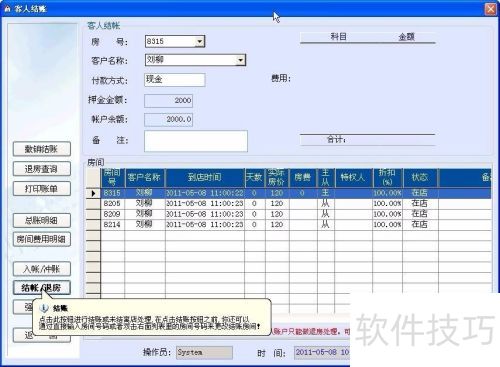Click the 入帐/冲帐 button

pos(42,269)
